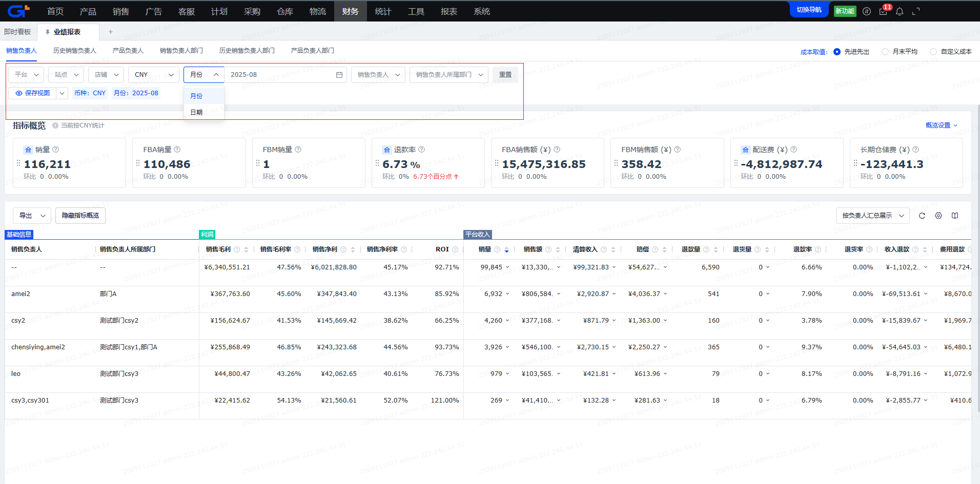980x484 pixels.
Task: Enter fullscreen mode via expand icon
Action: (x=916, y=11)
